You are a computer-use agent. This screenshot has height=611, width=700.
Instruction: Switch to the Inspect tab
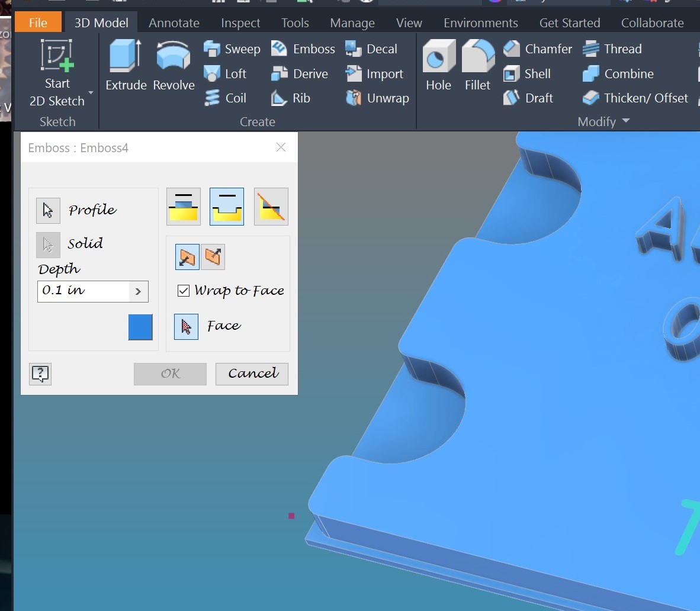[240, 22]
